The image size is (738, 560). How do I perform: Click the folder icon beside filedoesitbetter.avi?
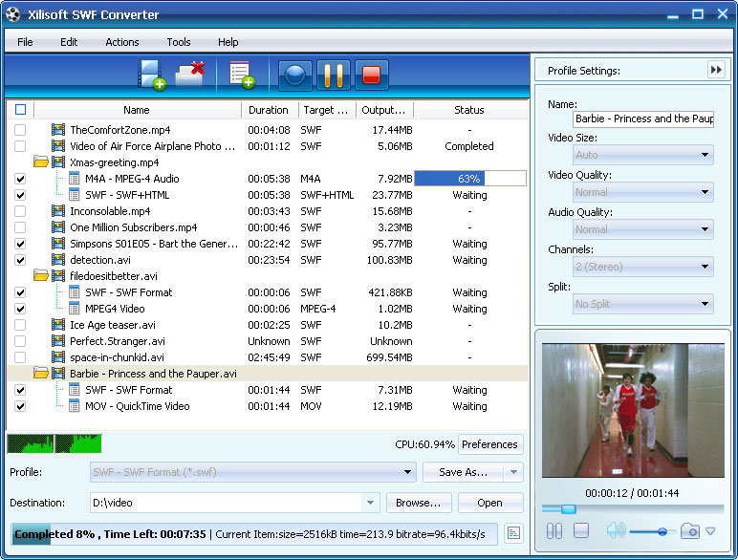(x=41, y=276)
